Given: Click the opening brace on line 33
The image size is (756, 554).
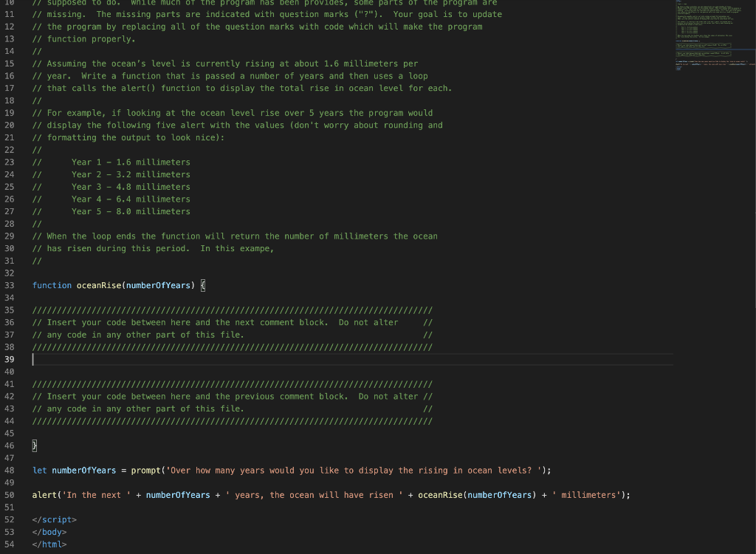Looking at the screenshot, I should (203, 285).
